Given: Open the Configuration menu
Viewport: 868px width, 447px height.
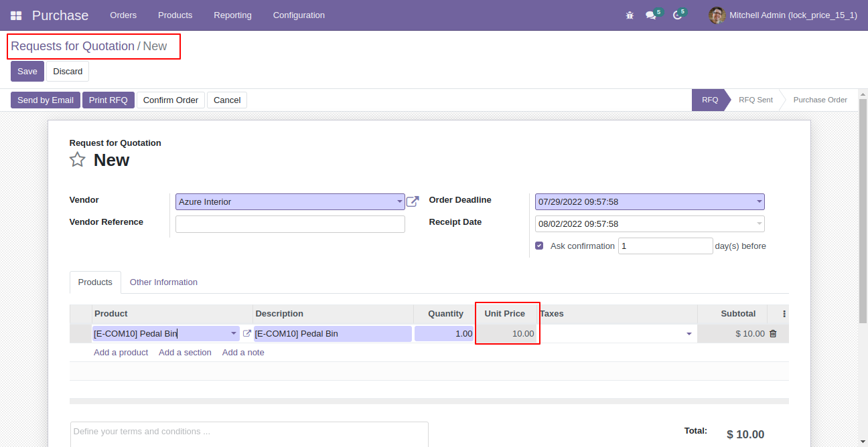Looking at the screenshot, I should 299,15.
